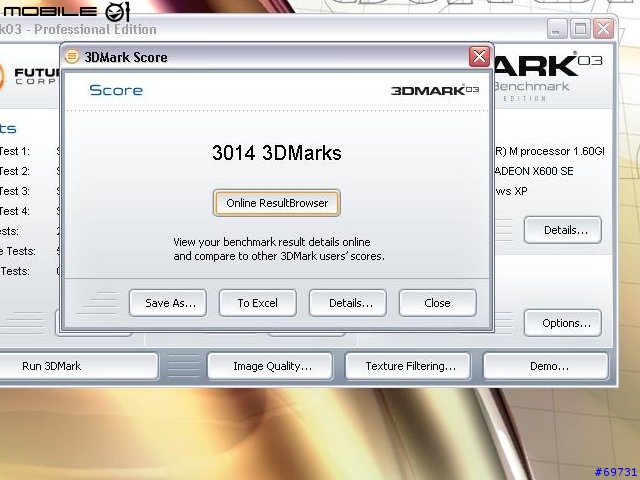Open the Online ResultBrowser

coord(277,203)
